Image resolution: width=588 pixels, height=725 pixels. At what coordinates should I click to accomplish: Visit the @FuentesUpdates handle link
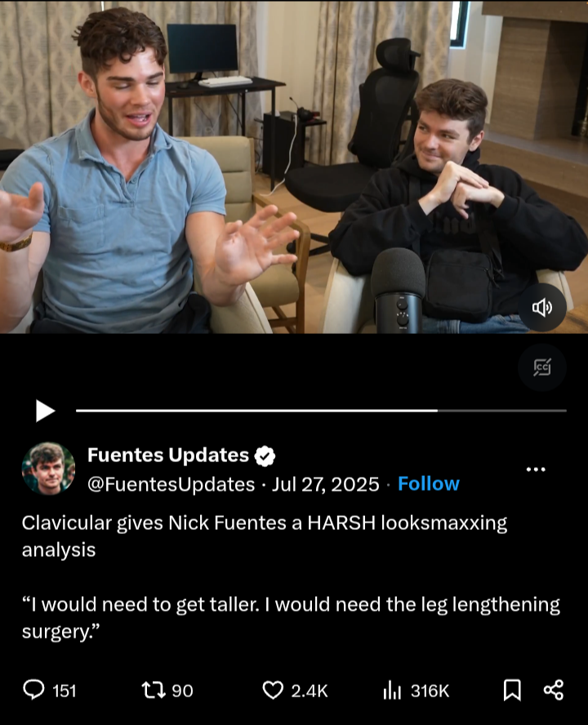(x=171, y=484)
